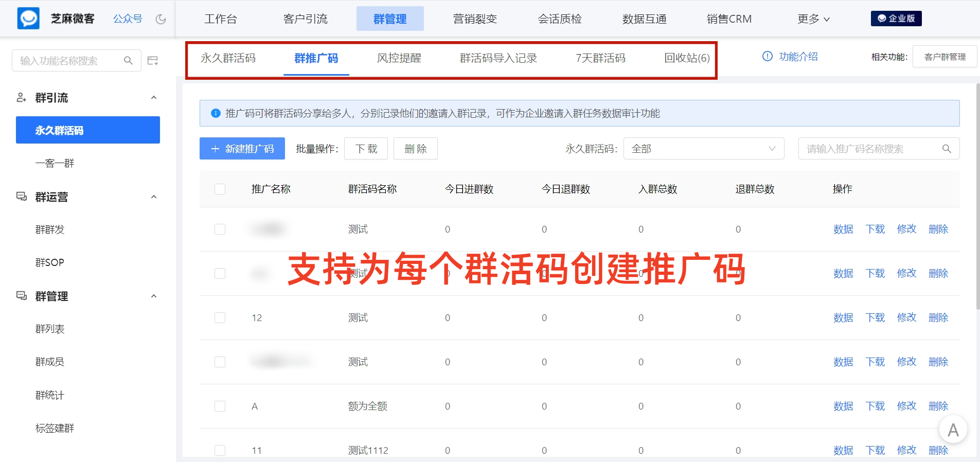Viewport: 980px width, 462px height.
Task: Click the 群引流 person icon
Action: coord(22,97)
